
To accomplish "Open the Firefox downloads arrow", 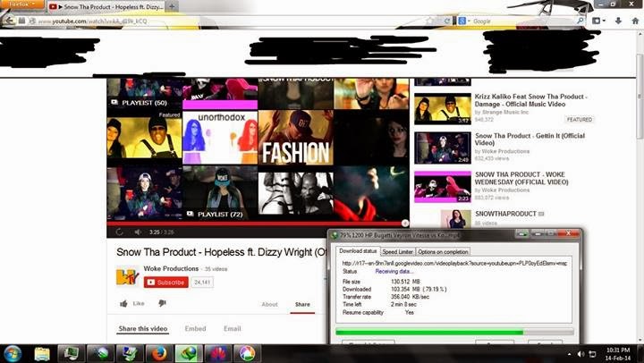I will [x=618, y=21].
